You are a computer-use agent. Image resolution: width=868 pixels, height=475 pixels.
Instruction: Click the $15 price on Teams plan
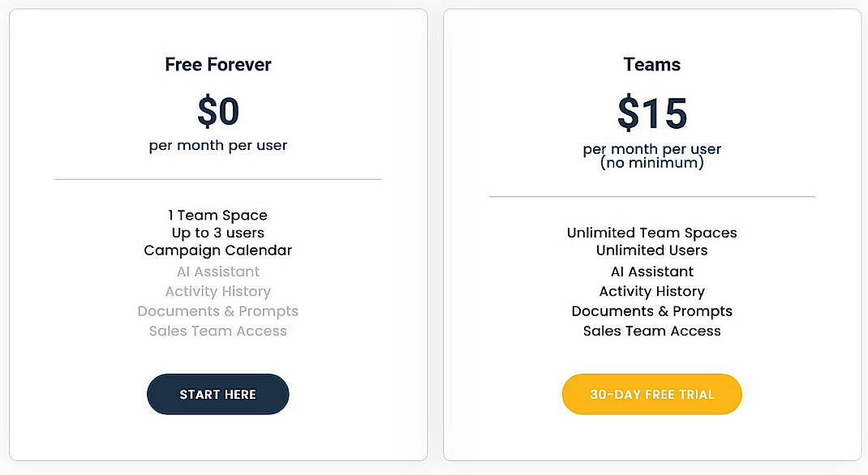pos(651,113)
